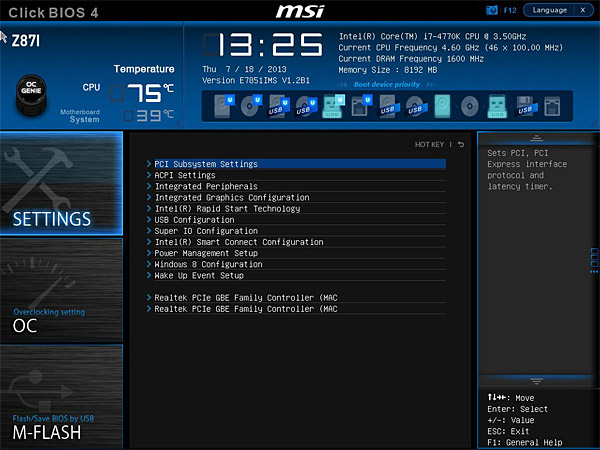
Task: Open the Language selector
Action: point(549,10)
